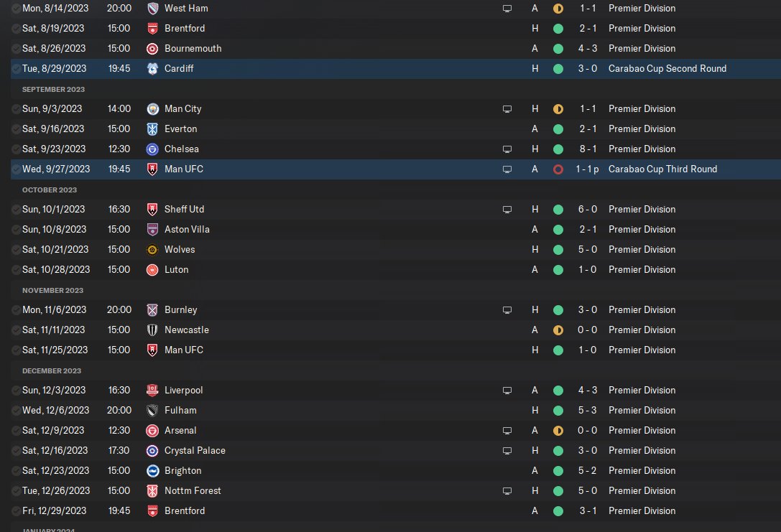Select the Nottm Forest team name
Viewport: 781px width, 532px height.
coord(193,491)
